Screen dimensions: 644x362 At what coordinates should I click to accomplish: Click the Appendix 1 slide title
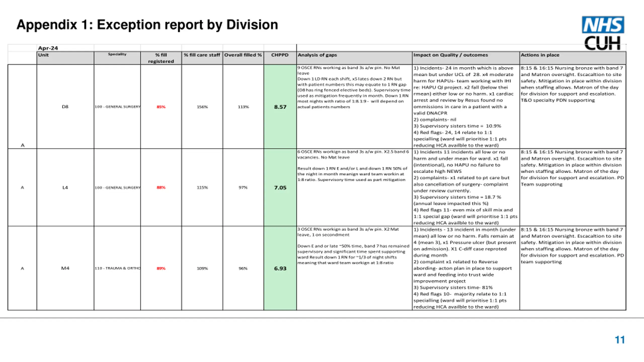147,25
